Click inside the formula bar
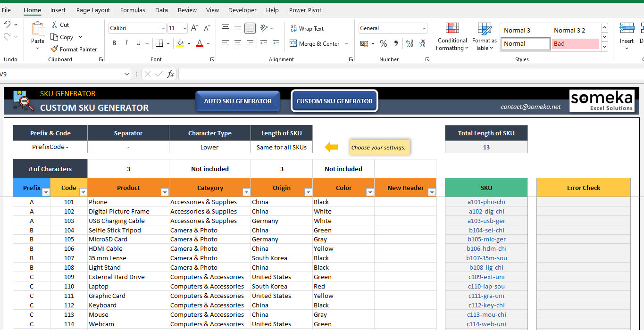 click(330, 74)
